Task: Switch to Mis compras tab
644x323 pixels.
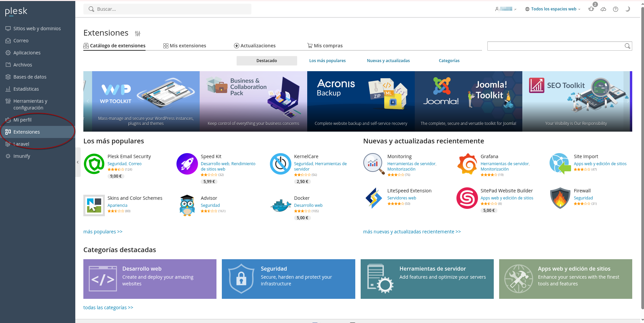Action: tap(325, 46)
